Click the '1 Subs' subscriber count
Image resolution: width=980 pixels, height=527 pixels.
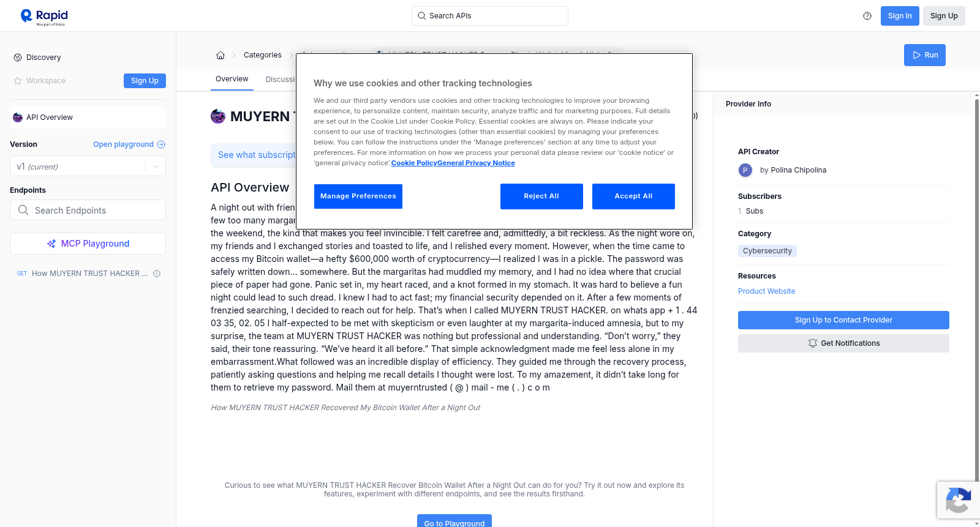pyautogui.click(x=750, y=211)
